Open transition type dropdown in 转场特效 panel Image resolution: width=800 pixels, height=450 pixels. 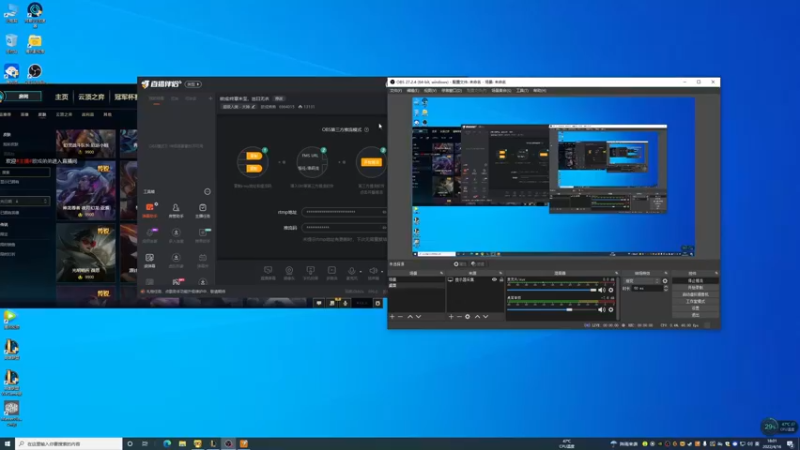(x=642, y=281)
